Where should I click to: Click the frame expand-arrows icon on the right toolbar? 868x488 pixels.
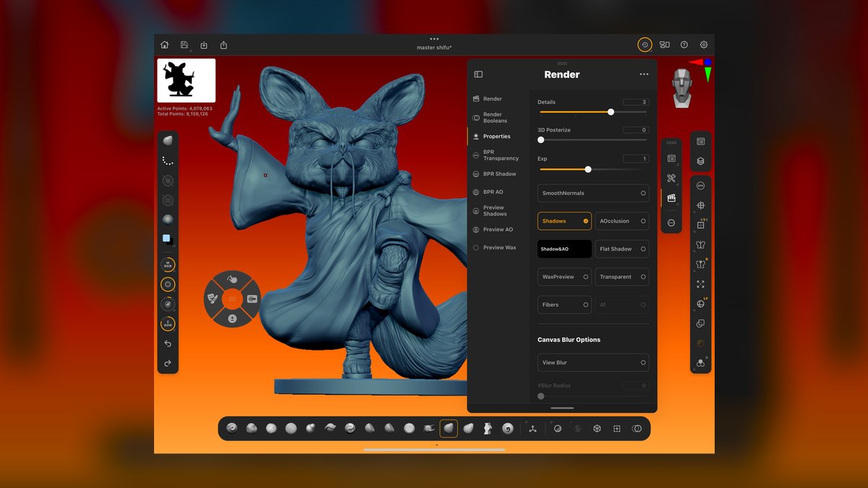coord(701,284)
